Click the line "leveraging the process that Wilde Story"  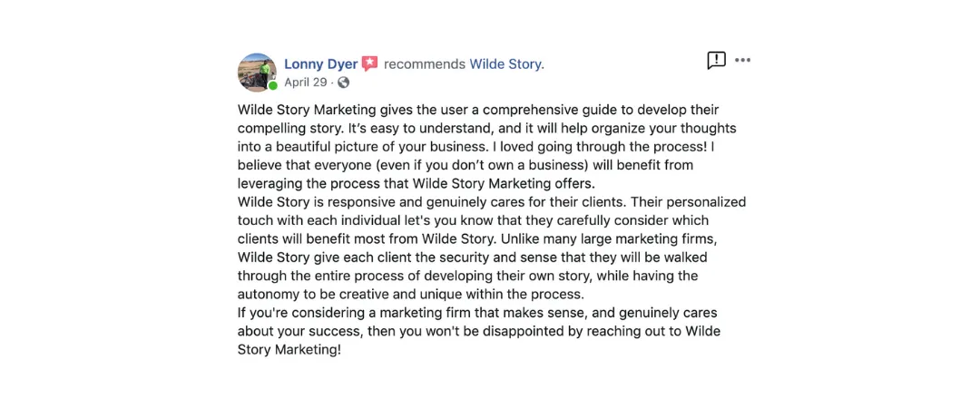(417, 184)
